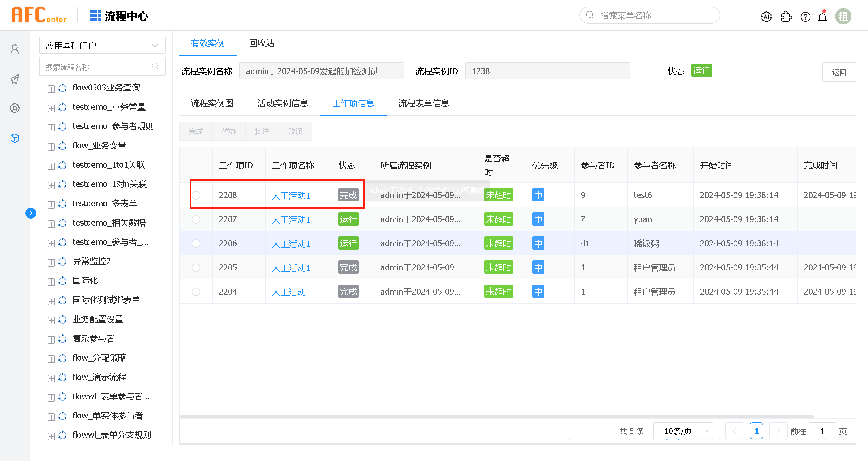Select radio button for work item 2205
This screenshot has width=868, height=461.
click(x=196, y=267)
